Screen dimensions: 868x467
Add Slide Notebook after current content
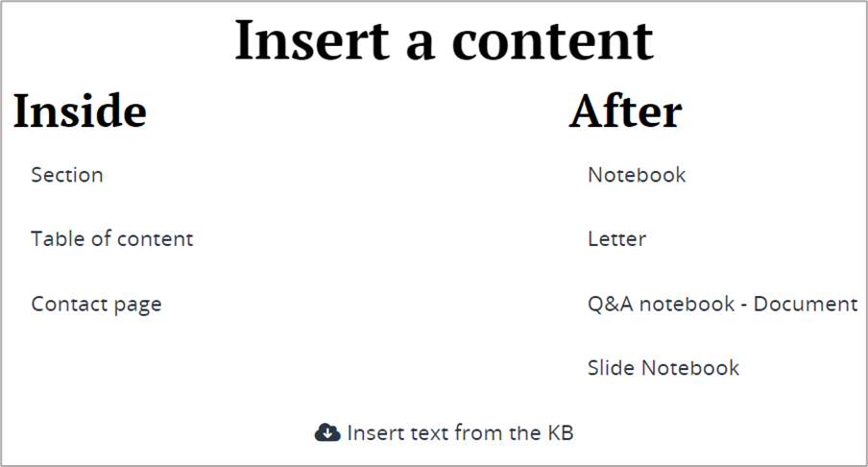click(x=663, y=368)
